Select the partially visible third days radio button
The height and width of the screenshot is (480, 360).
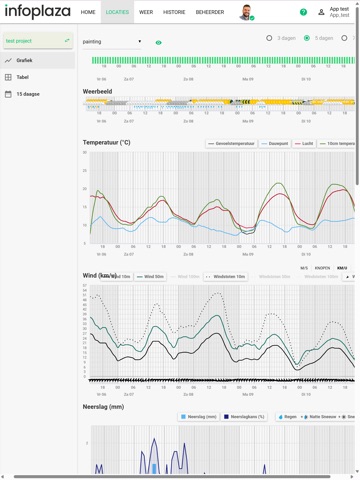344,38
